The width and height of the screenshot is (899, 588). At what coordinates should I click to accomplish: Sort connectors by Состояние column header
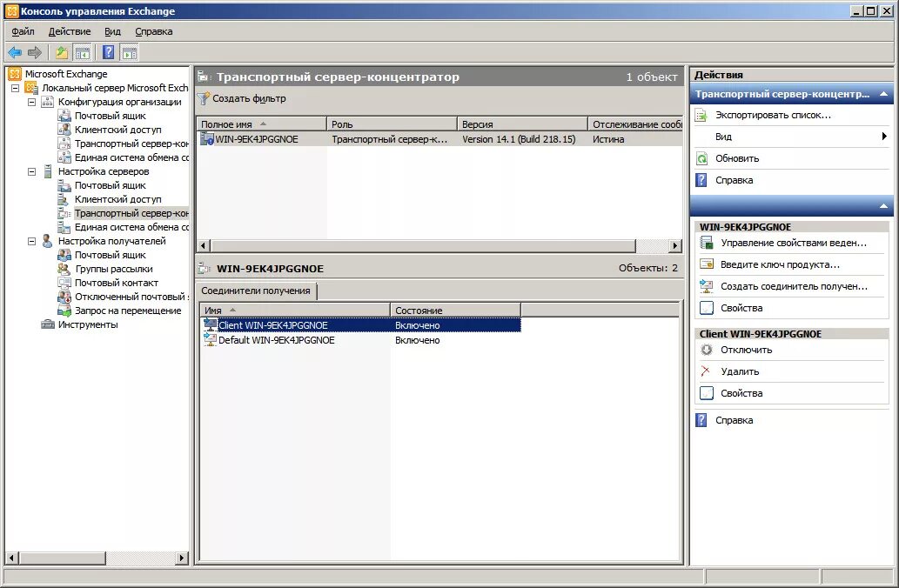(455, 310)
